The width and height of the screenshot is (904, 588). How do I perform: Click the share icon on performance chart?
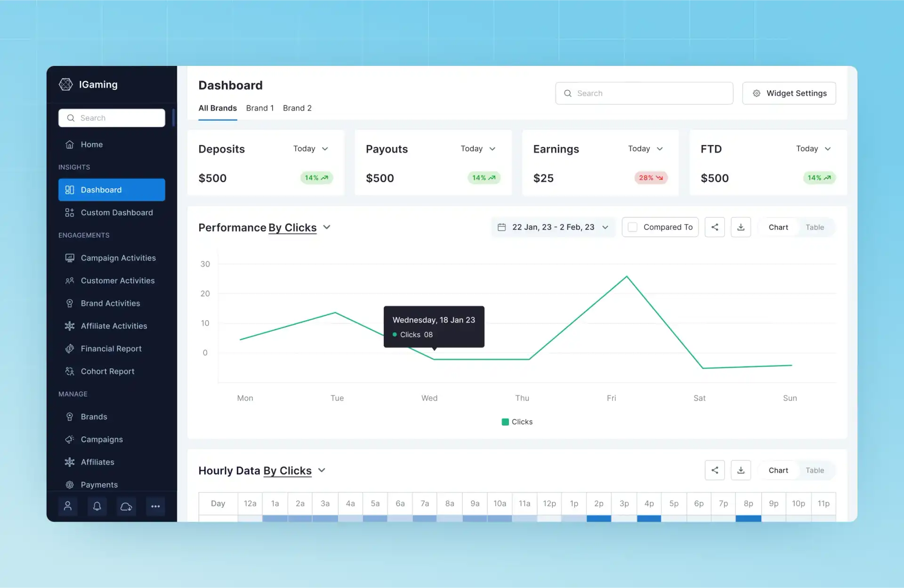click(x=715, y=226)
